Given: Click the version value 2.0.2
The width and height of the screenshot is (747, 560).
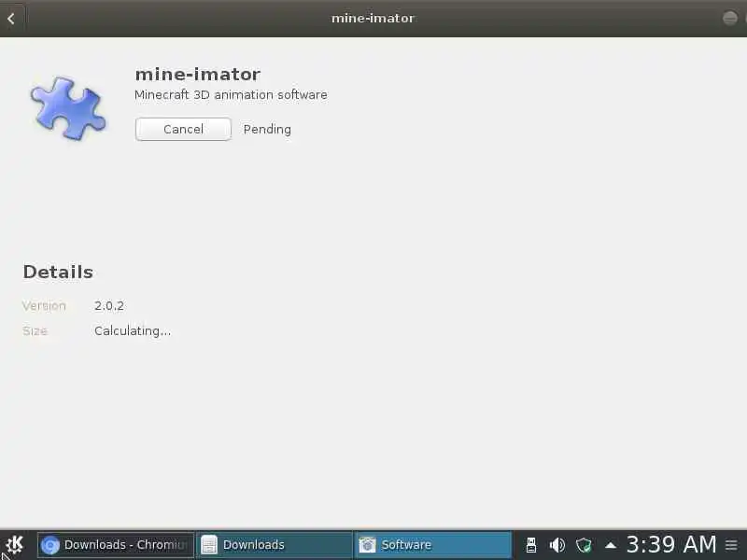Looking at the screenshot, I should tap(109, 306).
